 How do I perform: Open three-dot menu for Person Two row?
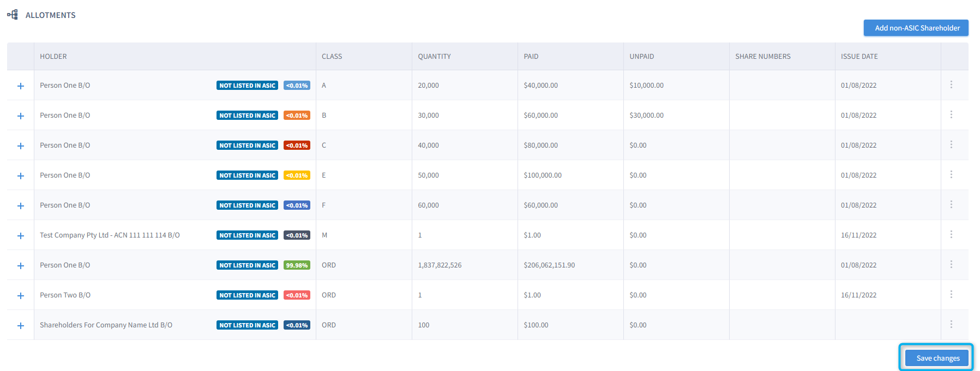point(951,295)
